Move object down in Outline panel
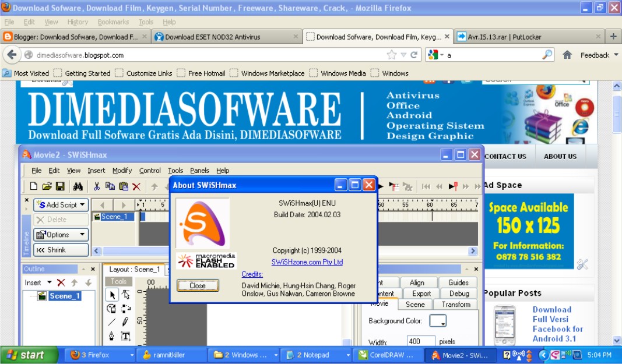The image size is (622, 364). point(88,282)
